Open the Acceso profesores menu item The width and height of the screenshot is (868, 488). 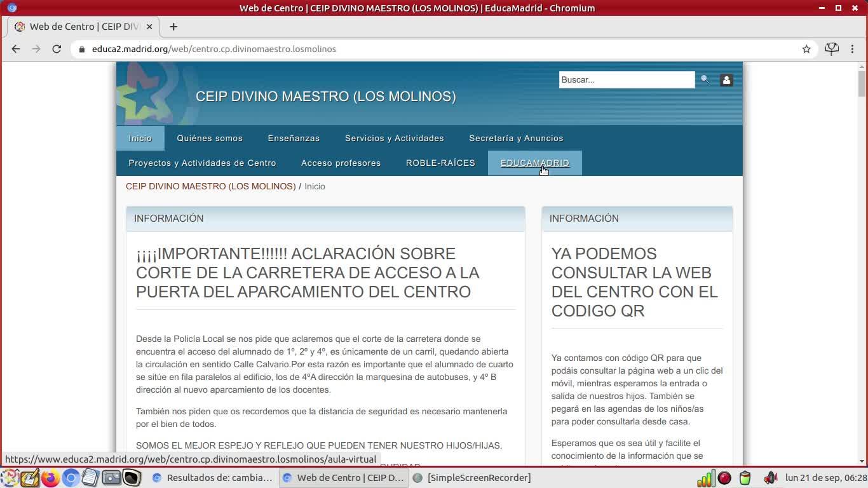click(x=341, y=163)
